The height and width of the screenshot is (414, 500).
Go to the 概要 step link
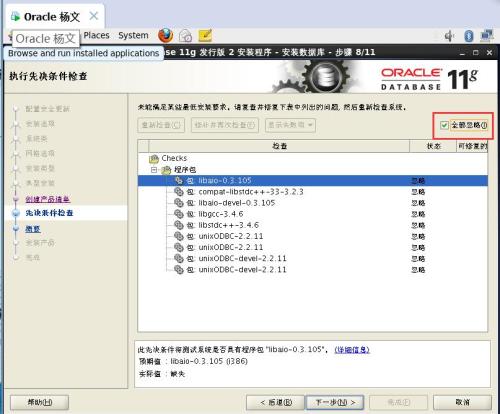pos(33,229)
